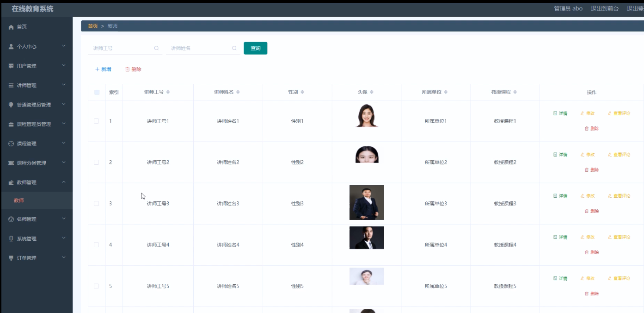This screenshot has height=313, width=644.
Task: Click the 普通管理员管理 sidebar icon
Action: (11, 105)
